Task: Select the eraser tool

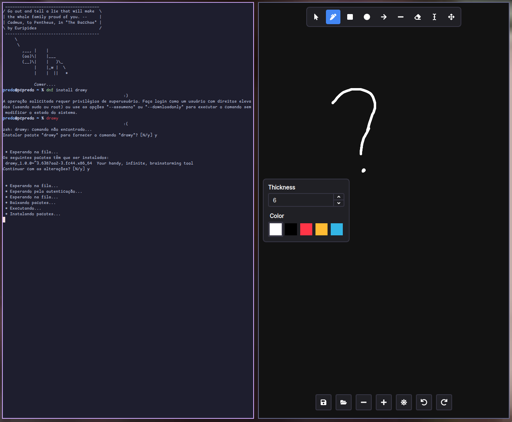Action: (417, 17)
